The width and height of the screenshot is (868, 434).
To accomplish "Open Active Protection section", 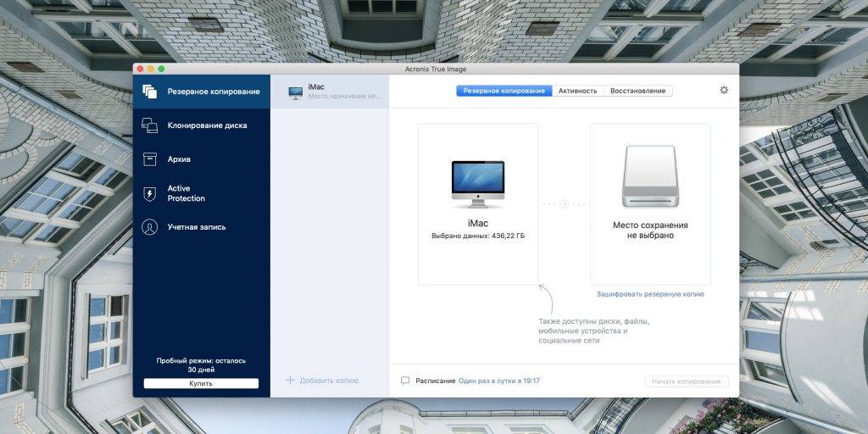I will 202,193.
